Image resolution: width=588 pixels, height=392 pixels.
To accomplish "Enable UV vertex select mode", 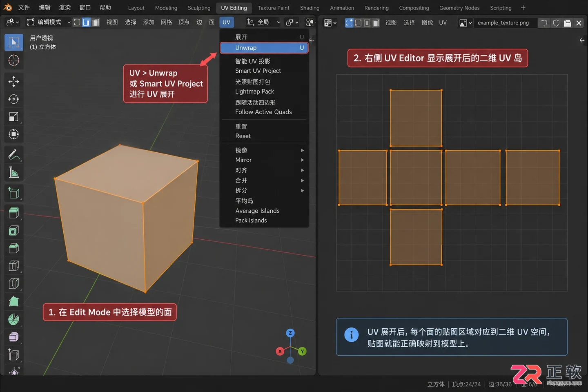I will (x=349, y=23).
